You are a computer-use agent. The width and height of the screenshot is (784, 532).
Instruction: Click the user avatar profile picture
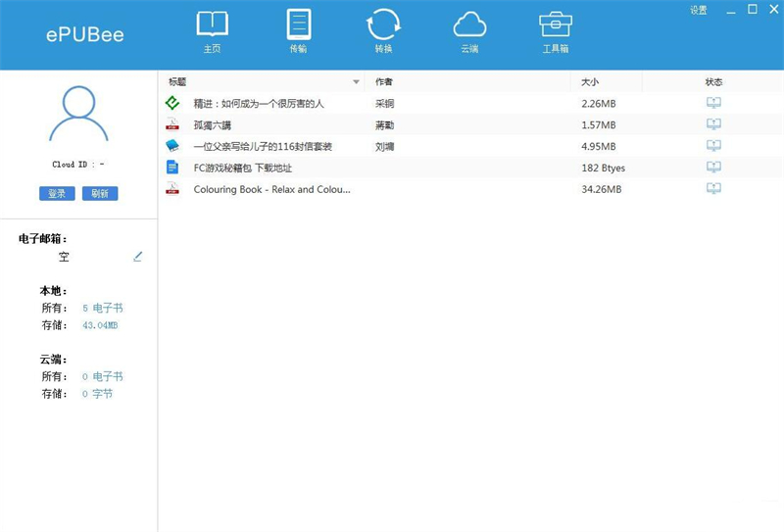(78, 115)
